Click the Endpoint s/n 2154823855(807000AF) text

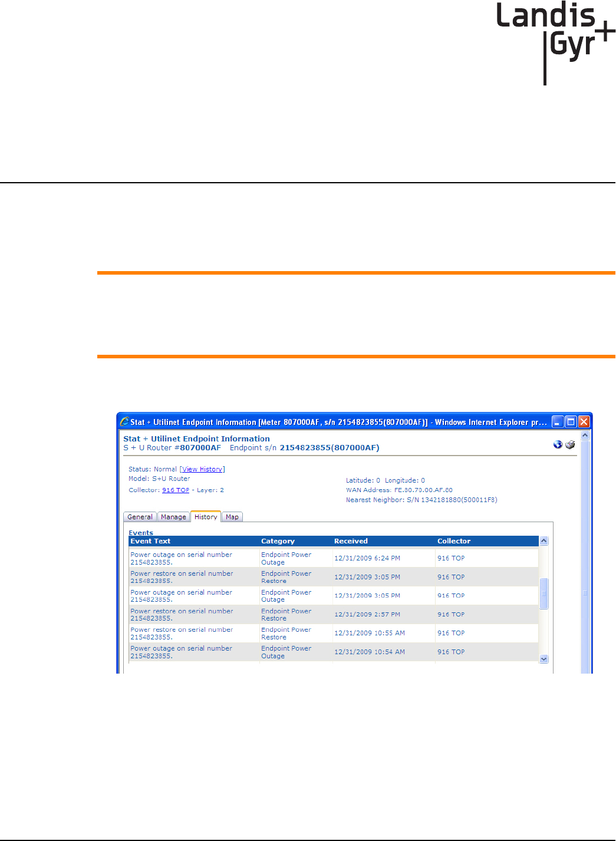(305, 447)
